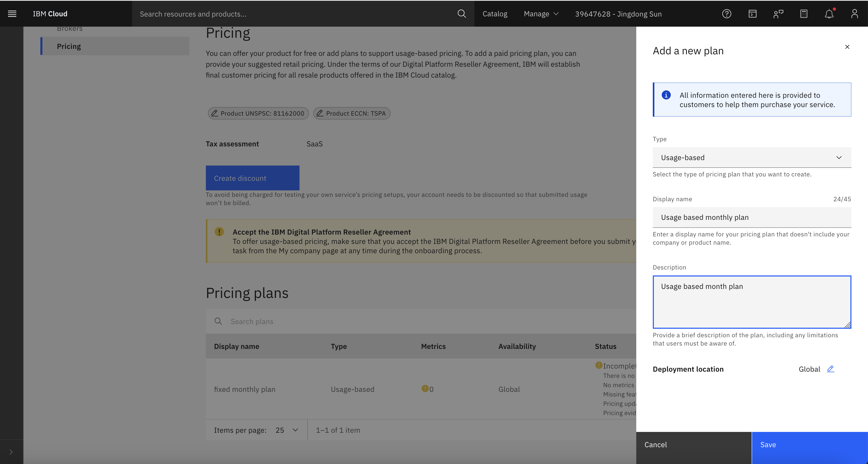Click the Description text area
Image resolution: width=868 pixels, height=464 pixels.
point(752,302)
